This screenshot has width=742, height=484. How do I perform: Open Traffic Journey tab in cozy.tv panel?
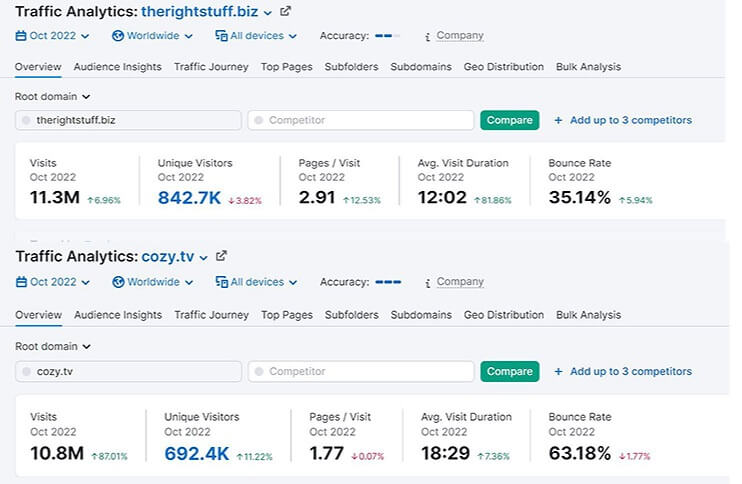click(211, 315)
